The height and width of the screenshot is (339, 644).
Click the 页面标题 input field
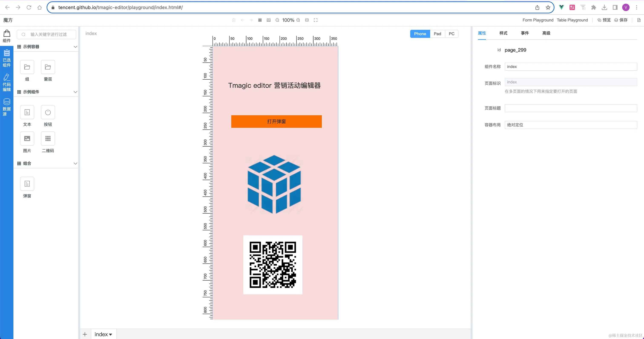point(571,108)
